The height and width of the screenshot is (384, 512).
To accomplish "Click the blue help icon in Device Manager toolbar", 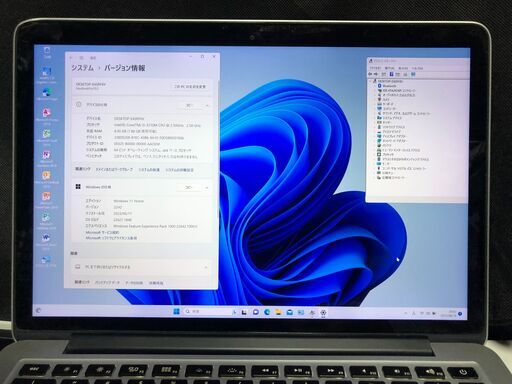I will (391, 74).
